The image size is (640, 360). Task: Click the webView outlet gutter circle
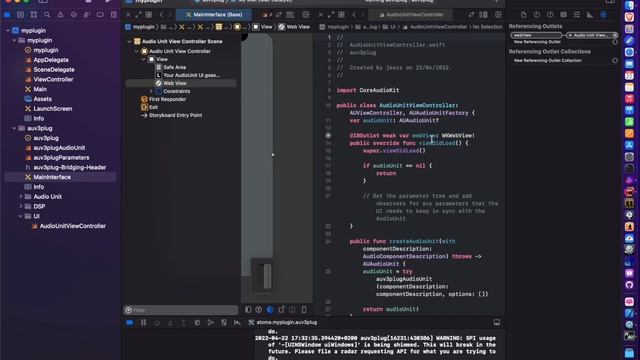click(328, 136)
